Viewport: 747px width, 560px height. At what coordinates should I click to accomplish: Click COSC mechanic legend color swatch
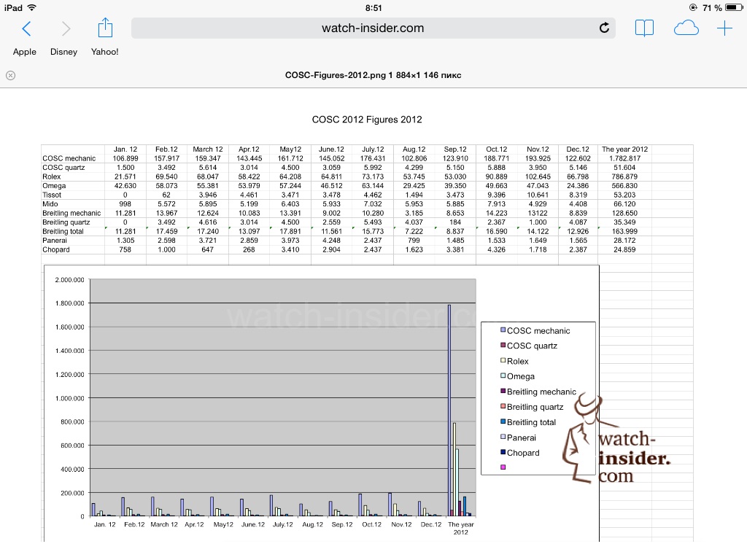[503, 330]
